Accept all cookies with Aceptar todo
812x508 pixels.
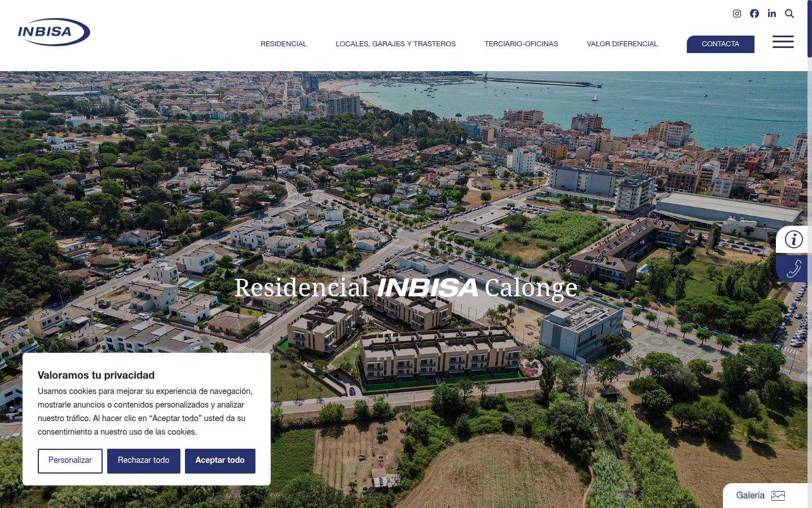(x=220, y=461)
